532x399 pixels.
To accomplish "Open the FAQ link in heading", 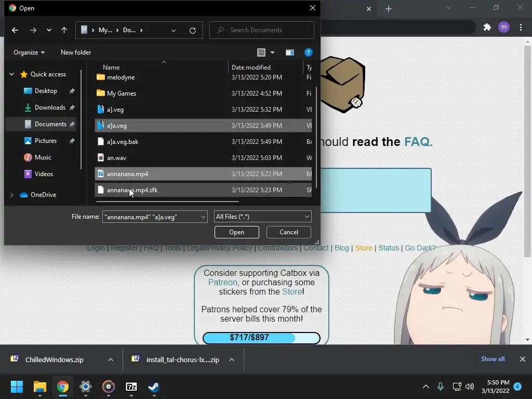I will tap(418, 141).
